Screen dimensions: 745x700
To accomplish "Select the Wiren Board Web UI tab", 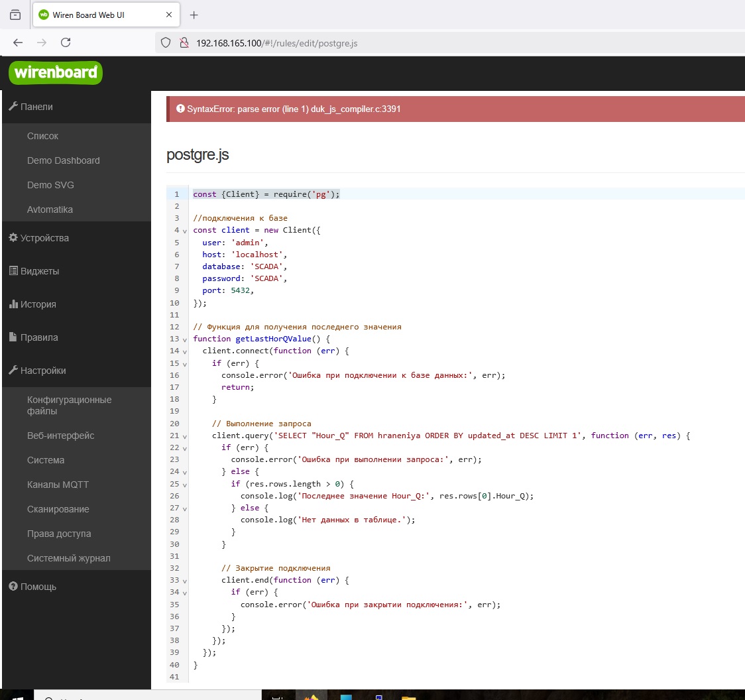I will click(x=107, y=15).
